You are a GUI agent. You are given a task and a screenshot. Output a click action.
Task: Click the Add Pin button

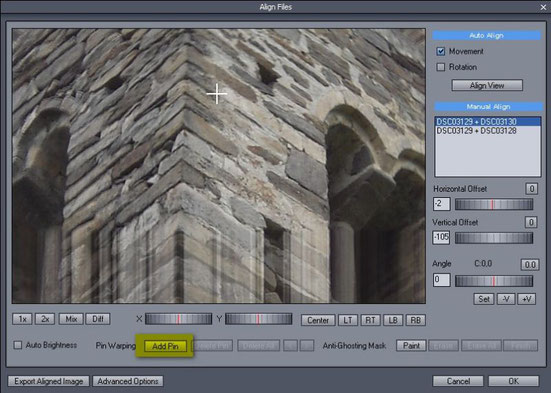click(x=165, y=346)
